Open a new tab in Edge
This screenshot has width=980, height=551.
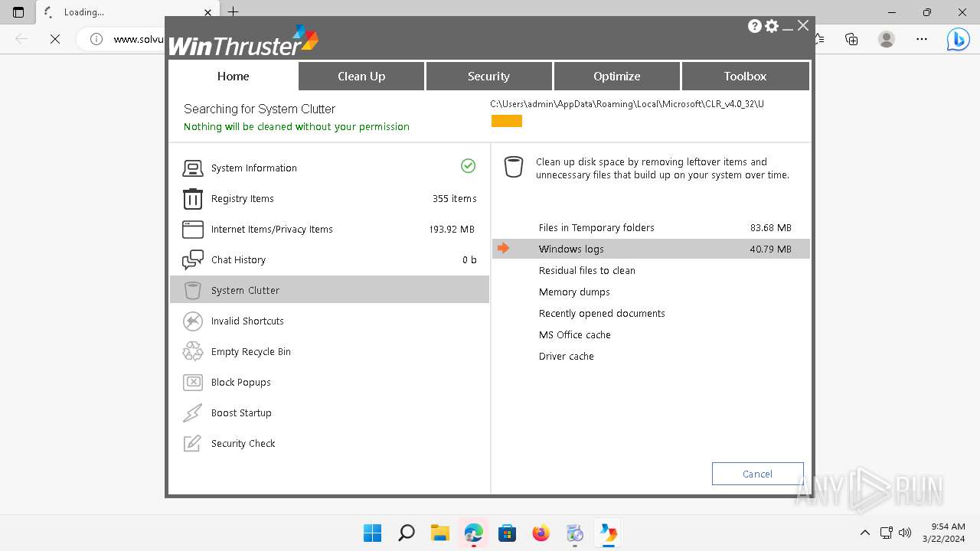[x=234, y=12]
